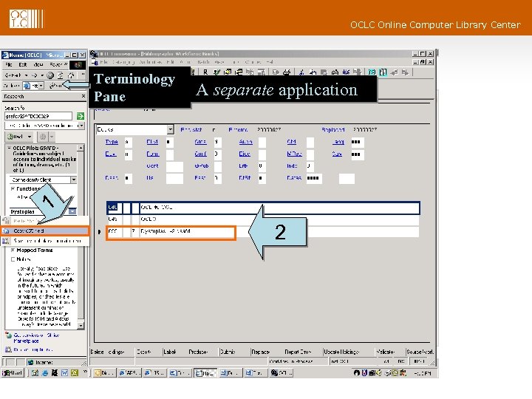This screenshot has width=532, height=399.
Task: Click the green Go arrow beside search field
Action: [81, 116]
